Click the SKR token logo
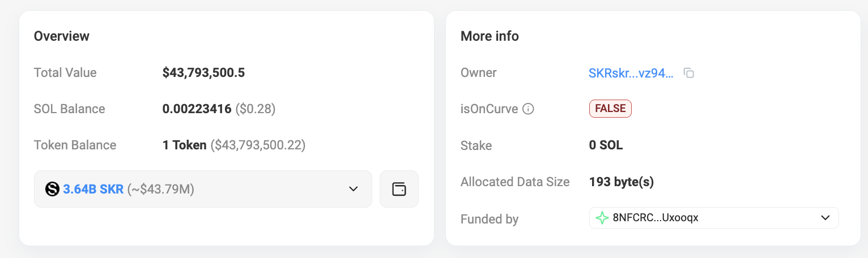The image size is (868, 258). [x=52, y=190]
